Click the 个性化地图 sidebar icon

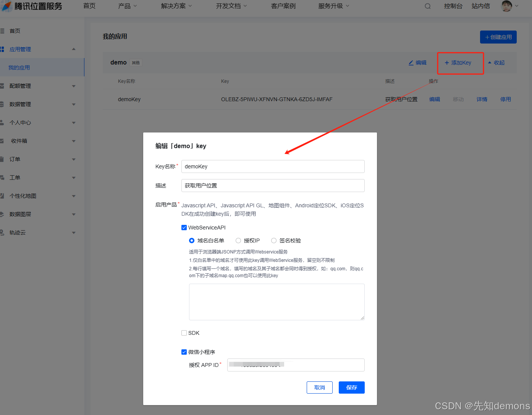4,195
